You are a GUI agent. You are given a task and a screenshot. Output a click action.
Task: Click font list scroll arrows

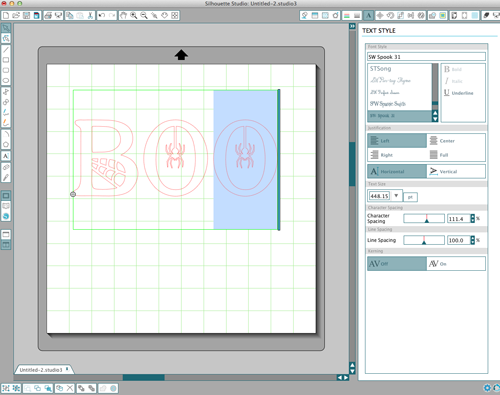435,116
